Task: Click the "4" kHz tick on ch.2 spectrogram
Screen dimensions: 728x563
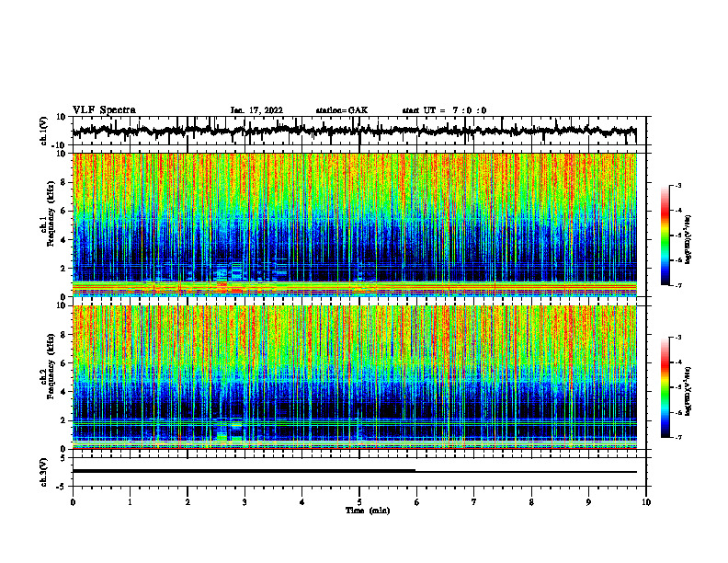Action: pos(64,393)
